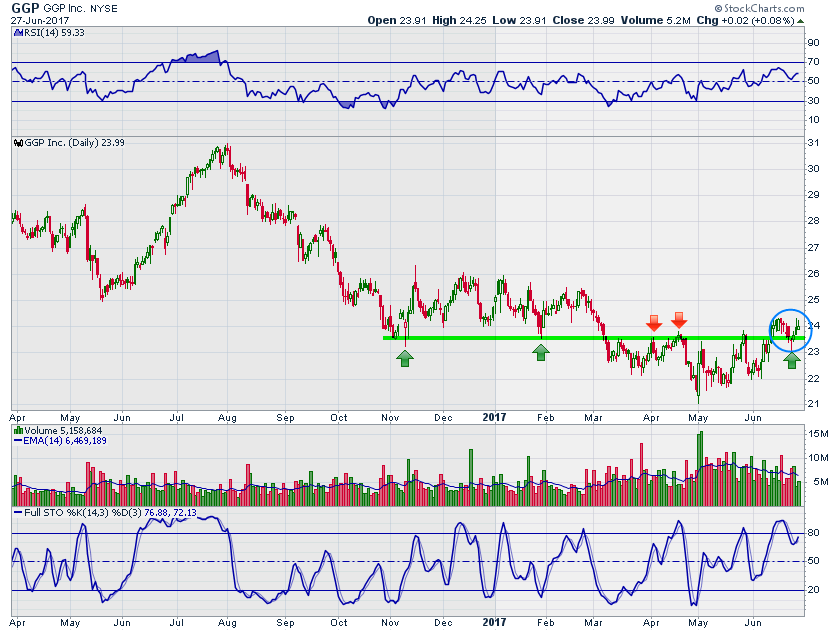Click the 'Volume 5.2M' header value
833x633 pixels.
point(656,21)
